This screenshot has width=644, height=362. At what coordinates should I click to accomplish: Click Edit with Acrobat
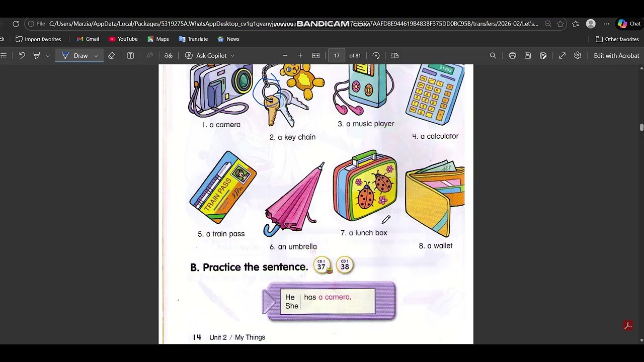pos(616,55)
